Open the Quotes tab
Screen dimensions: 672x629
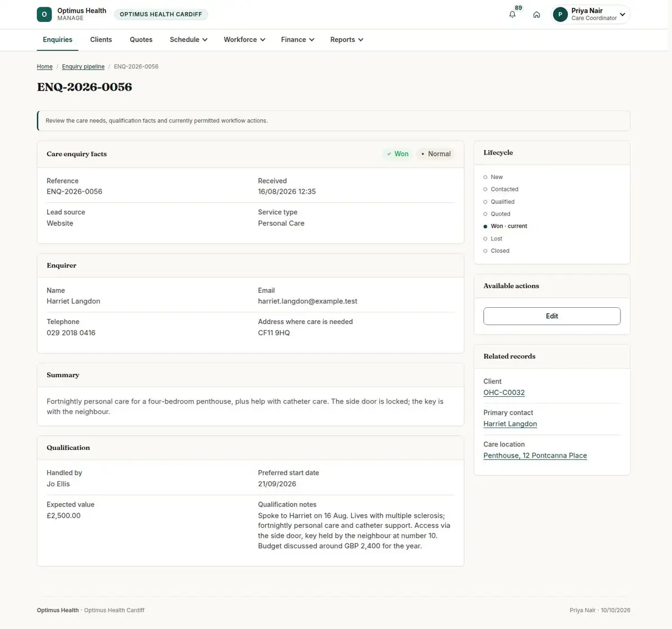[141, 40]
